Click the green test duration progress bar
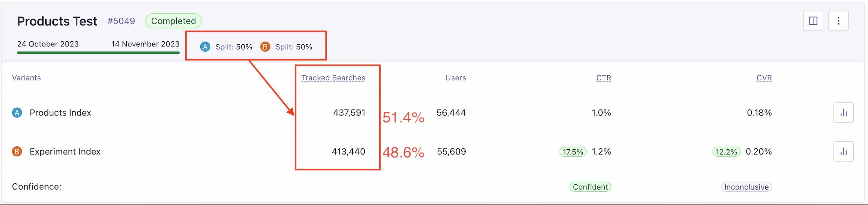 pos(98,53)
